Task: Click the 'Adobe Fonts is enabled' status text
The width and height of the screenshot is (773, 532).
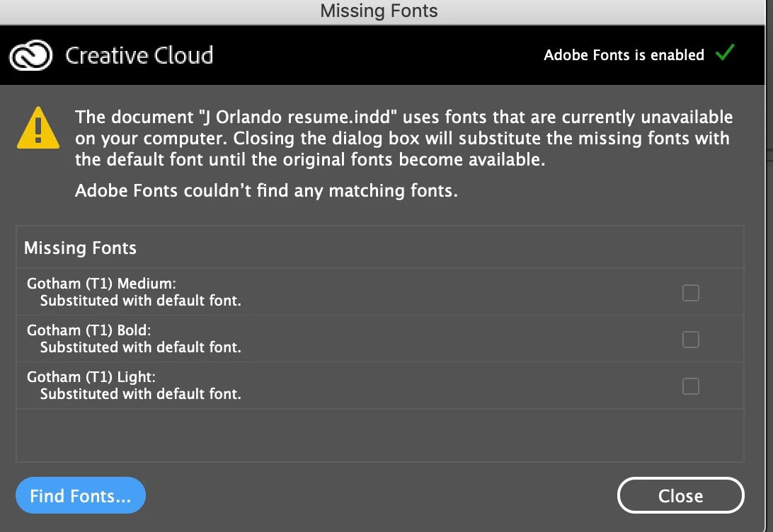Action: (624, 54)
